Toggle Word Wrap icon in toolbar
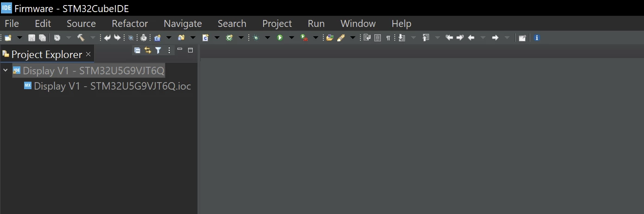Screen dimensions: 644x214 point(367,38)
